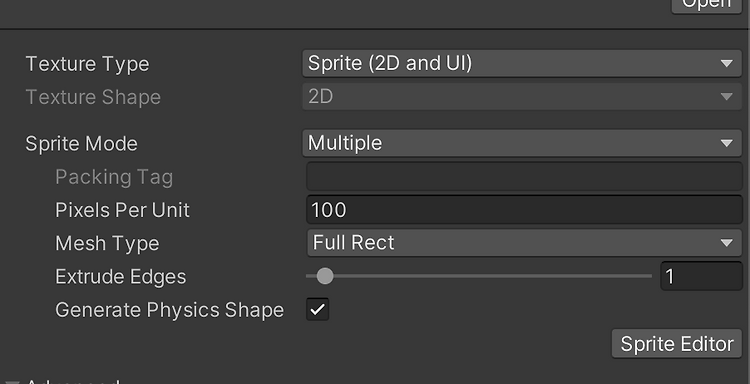Click the Open button at top
Image resolution: width=750 pixels, height=384 pixels.
point(707,5)
